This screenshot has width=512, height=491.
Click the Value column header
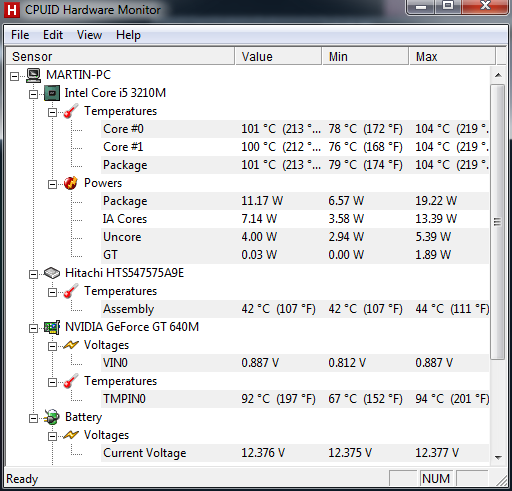[x=279, y=56]
